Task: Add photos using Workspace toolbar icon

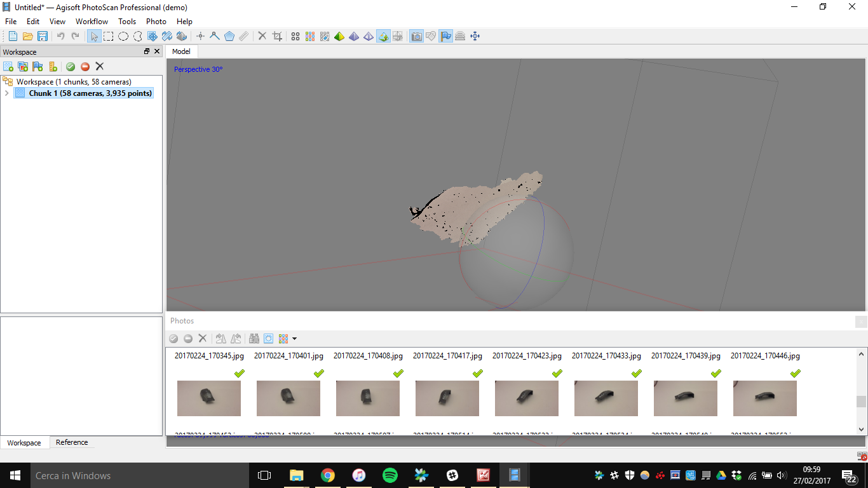Action: (23, 66)
